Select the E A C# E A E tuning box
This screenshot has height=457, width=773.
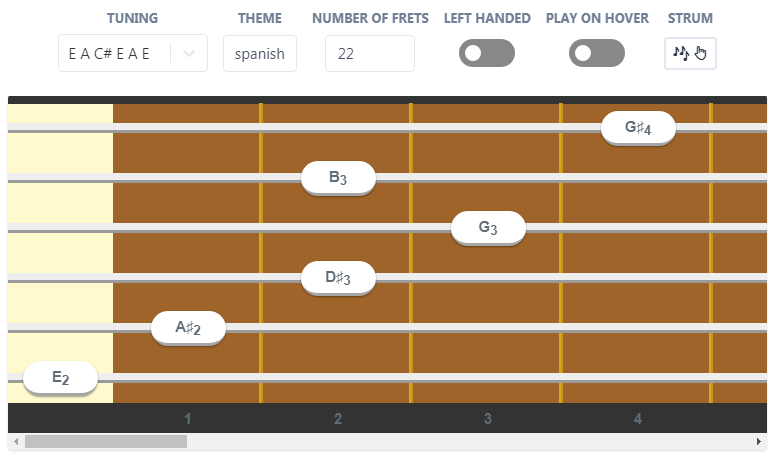coord(111,54)
